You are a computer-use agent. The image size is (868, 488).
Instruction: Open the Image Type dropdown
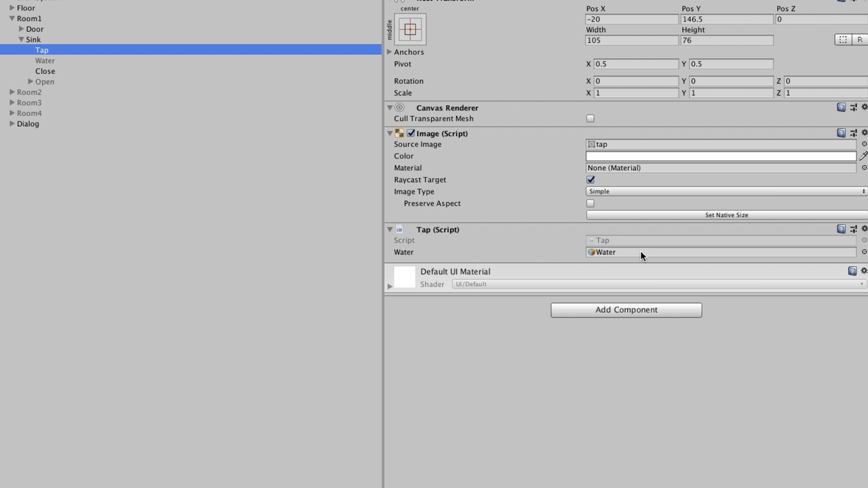pos(726,192)
